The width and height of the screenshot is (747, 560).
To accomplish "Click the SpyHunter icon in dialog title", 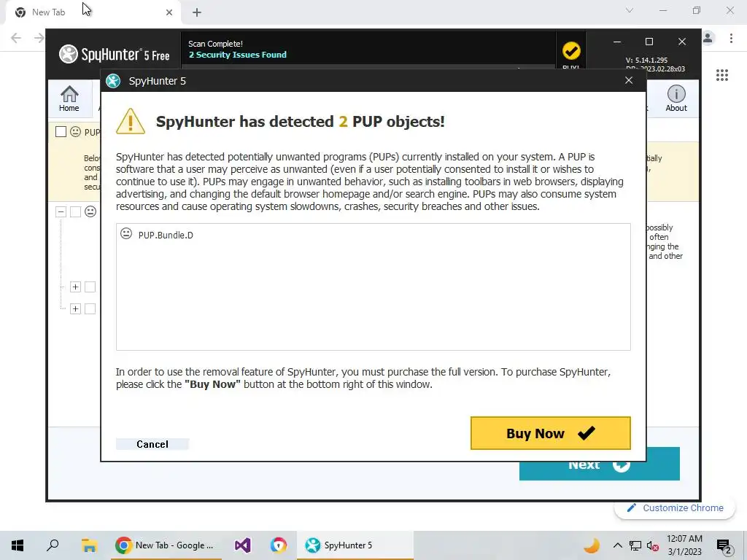I will click(x=113, y=81).
